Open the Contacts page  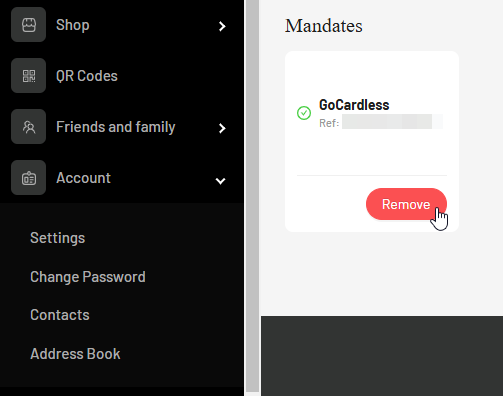tap(60, 315)
